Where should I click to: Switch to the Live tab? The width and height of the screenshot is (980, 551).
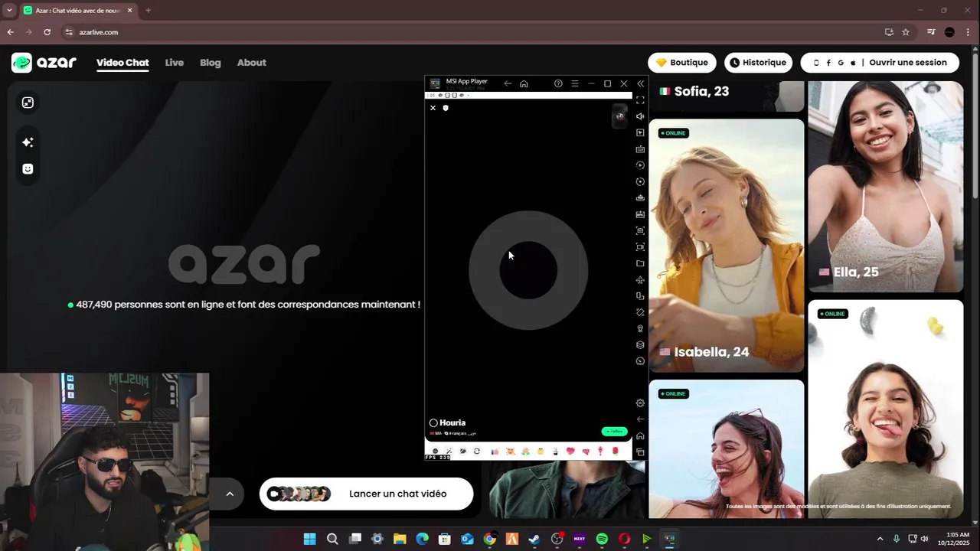pyautogui.click(x=174, y=63)
